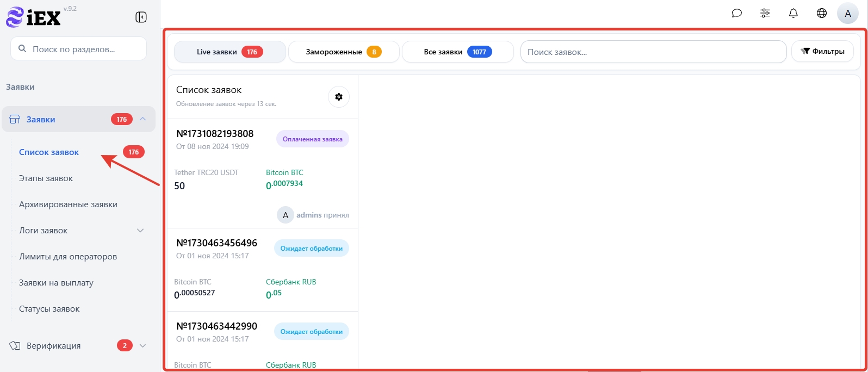Switch to the Замороженные tab
The image size is (868, 372).
344,52
